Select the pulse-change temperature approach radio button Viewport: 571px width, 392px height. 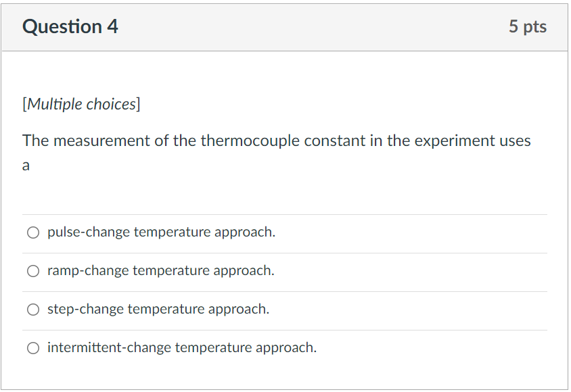pos(33,232)
